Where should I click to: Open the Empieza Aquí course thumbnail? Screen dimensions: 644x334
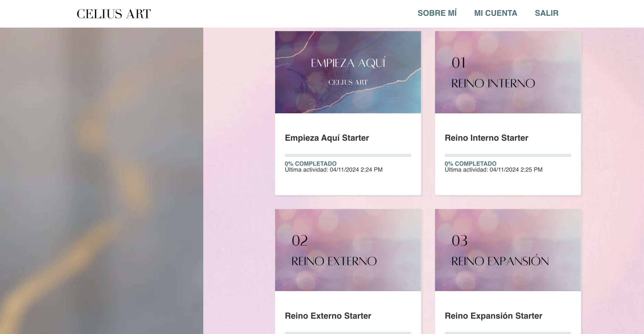pyautogui.click(x=348, y=72)
